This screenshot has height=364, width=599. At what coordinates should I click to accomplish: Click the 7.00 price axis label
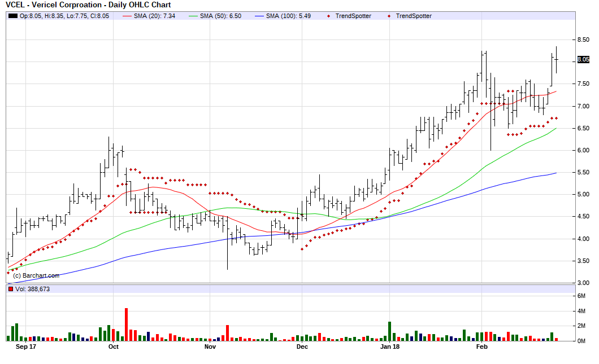(x=583, y=106)
